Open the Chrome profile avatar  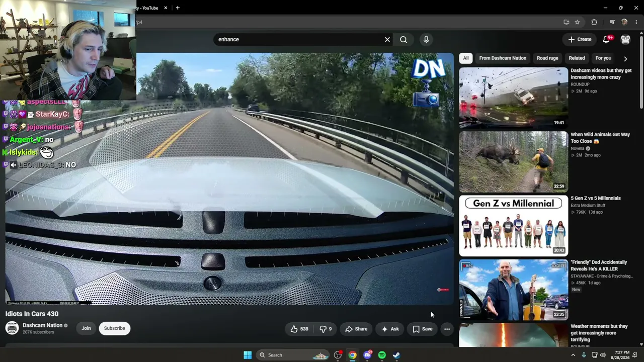tap(624, 22)
